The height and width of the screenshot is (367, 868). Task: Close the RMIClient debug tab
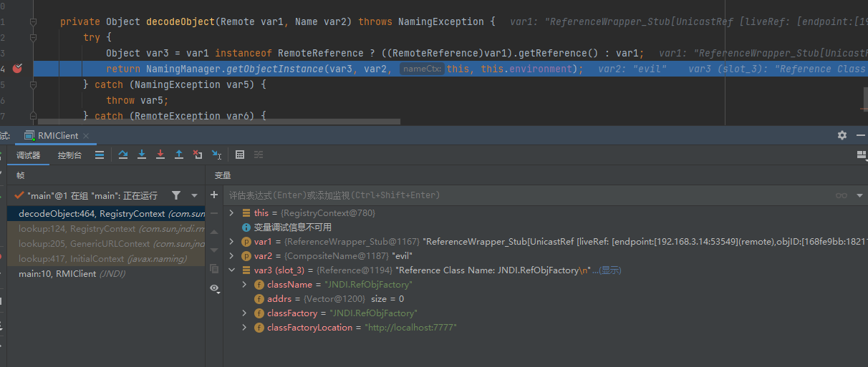(x=86, y=136)
